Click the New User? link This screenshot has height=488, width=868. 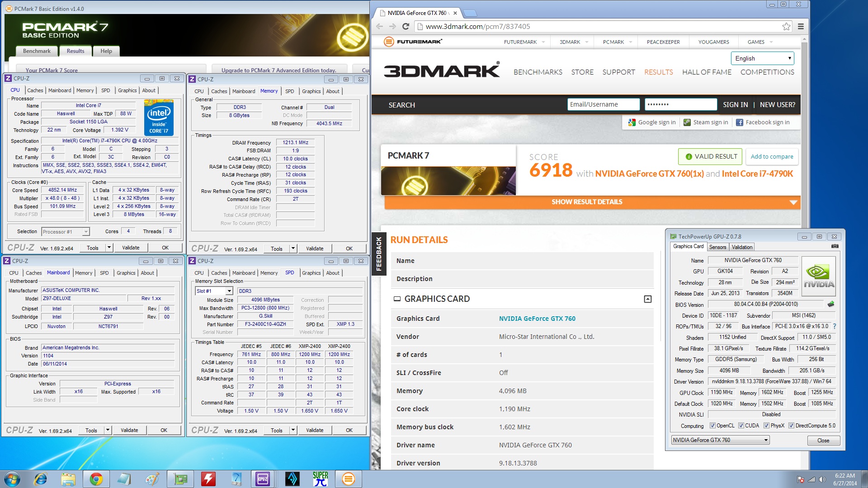tap(777, 105)
